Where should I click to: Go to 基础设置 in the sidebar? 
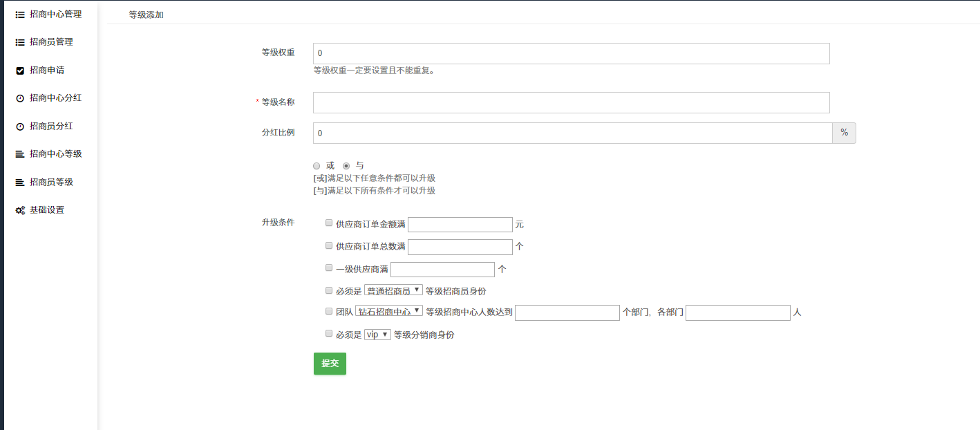(x=47, y=210)
